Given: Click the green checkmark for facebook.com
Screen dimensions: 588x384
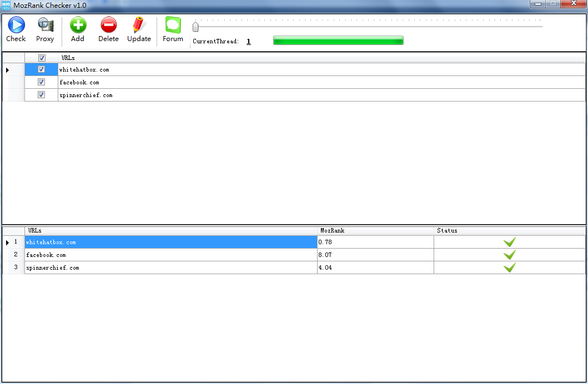Looking at the screenshot, I should [x=509, y=255].
